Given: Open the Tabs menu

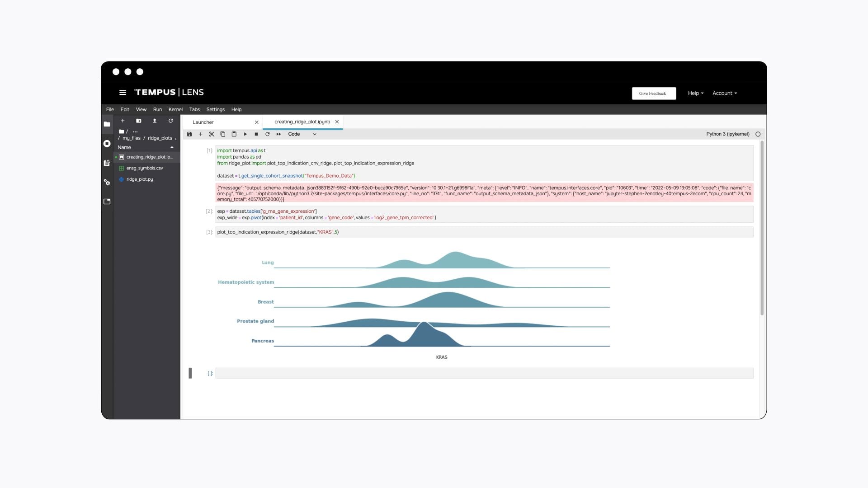Looking at the screenshot, I should (x=194, y=109).
